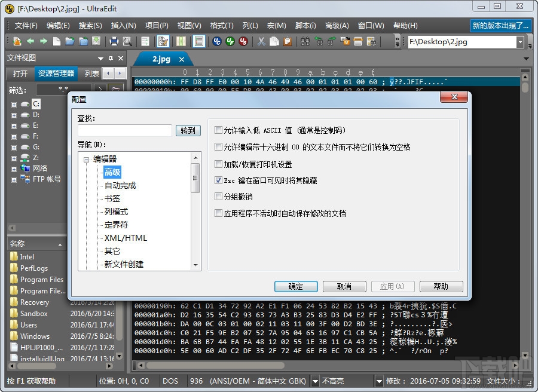The image size is (538, 392).
Task: Click the printer icon to print
Action: click(114, 41)
